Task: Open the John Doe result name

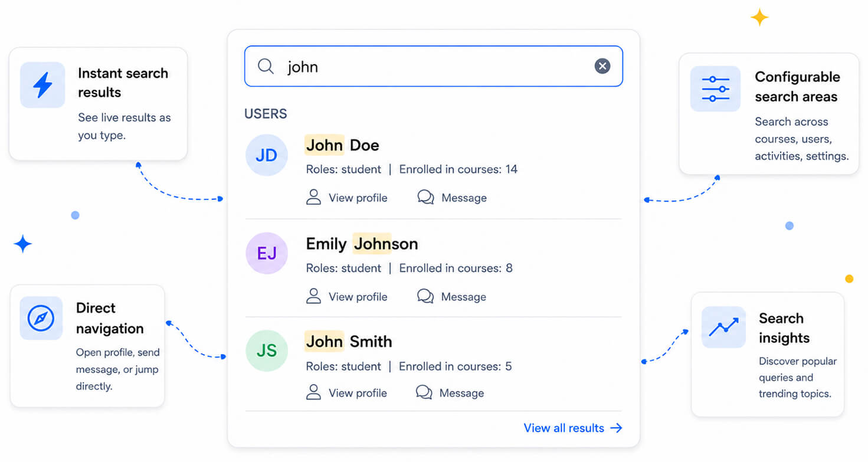Action: [342, 145]
